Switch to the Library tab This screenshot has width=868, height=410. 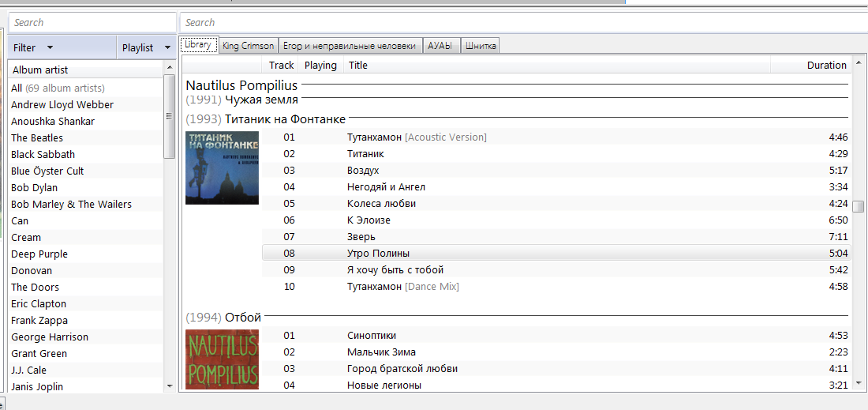[x=198, y=45]
